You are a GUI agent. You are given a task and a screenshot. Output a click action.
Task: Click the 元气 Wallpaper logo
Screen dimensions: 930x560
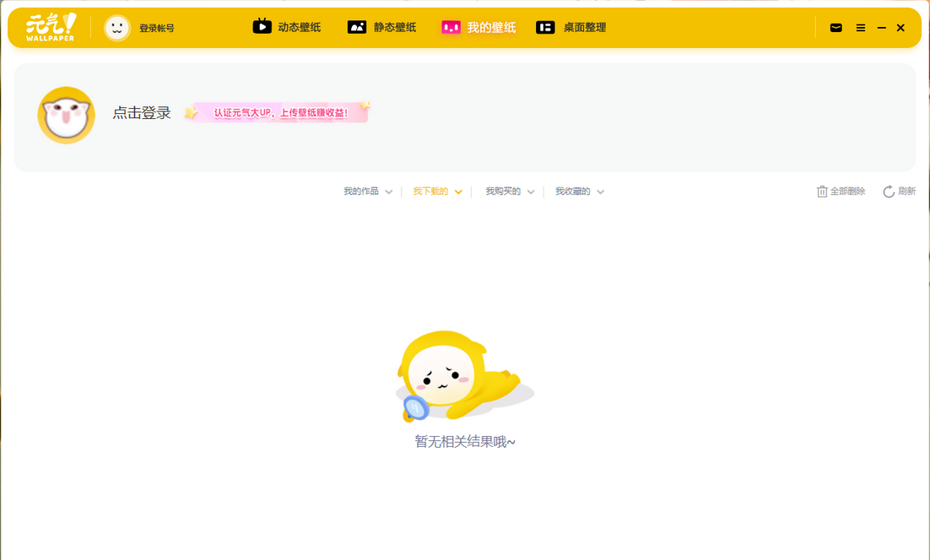pyautogui.click(x=51, y=27)
